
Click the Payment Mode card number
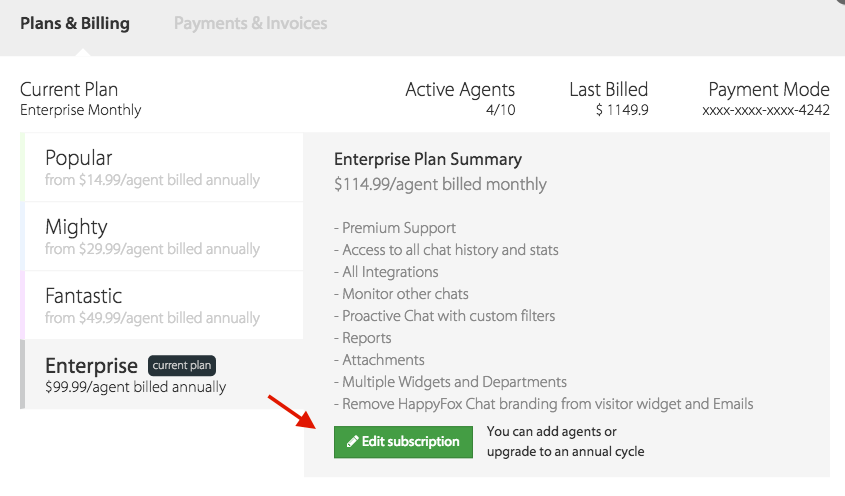pos(766,110)
